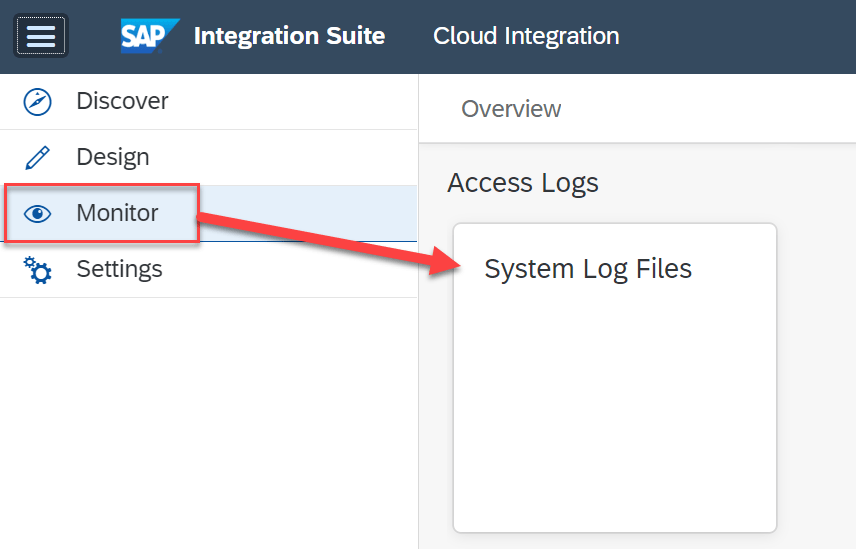Go to the Design menu entry
This screenshot has height=549, width=856.
pos(112,157)
